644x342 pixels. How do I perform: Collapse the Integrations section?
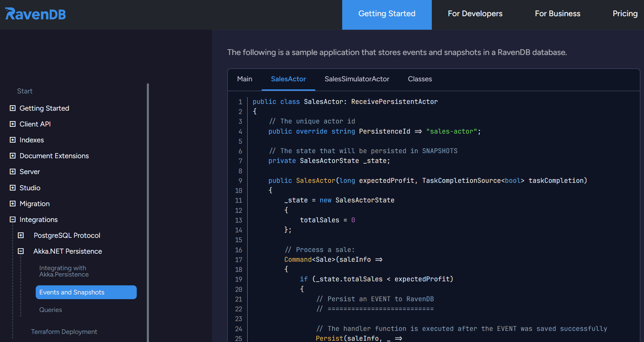13,220
